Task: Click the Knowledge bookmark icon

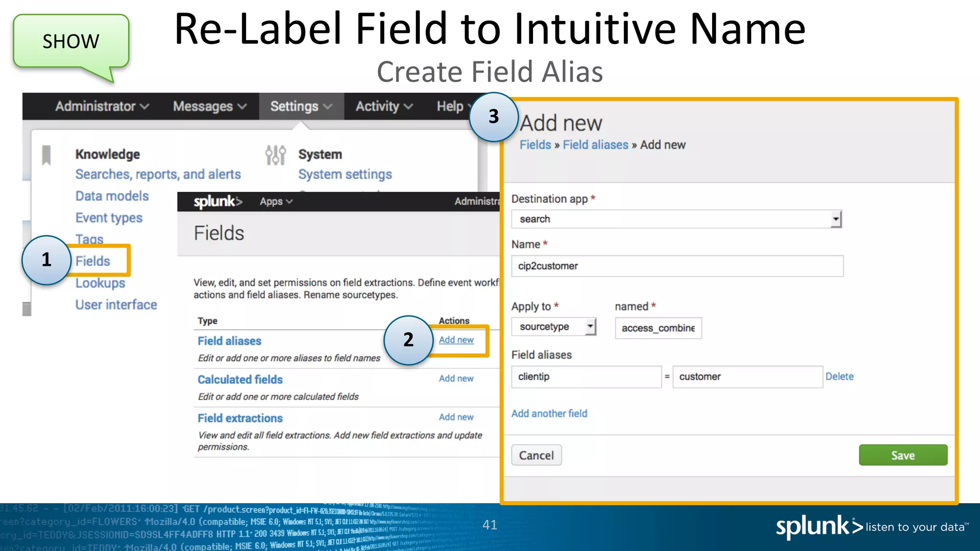Action: point(46,155)
